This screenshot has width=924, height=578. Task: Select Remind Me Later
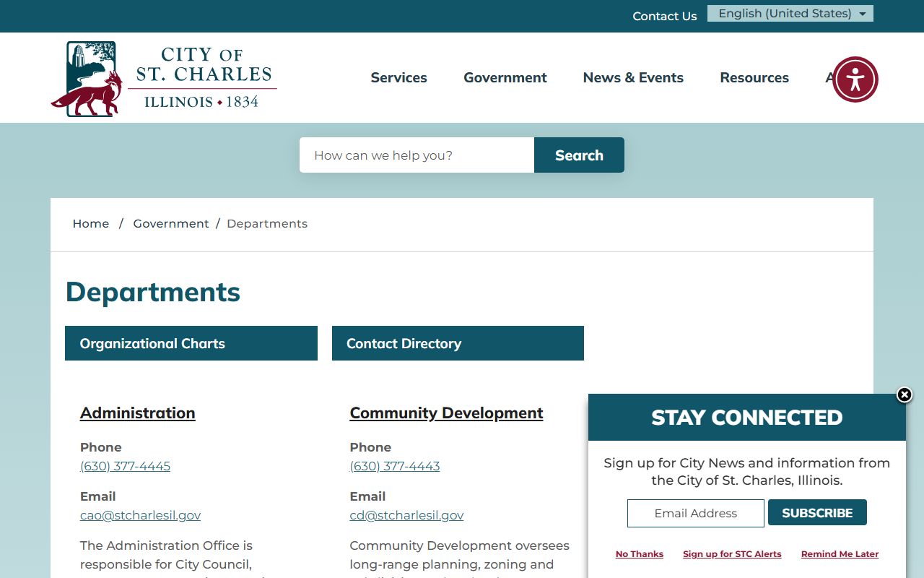point(840,554)
